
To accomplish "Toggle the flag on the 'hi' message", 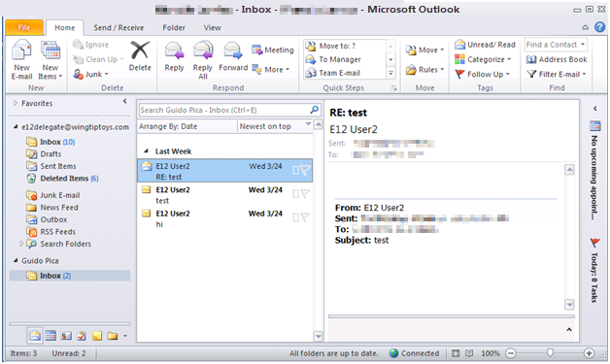I will coord(305,217).
